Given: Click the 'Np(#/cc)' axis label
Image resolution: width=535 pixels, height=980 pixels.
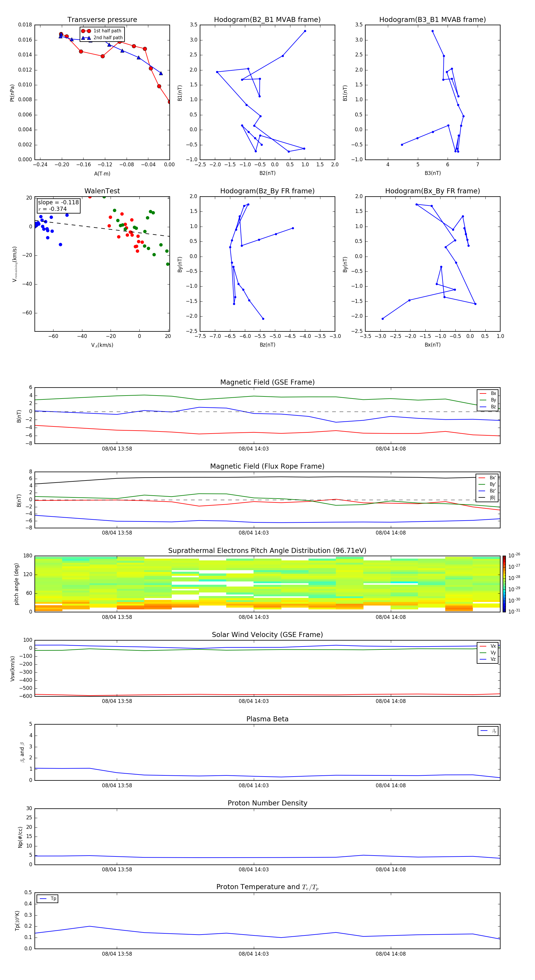Looking at the screenshot, I should click(20, 837).
